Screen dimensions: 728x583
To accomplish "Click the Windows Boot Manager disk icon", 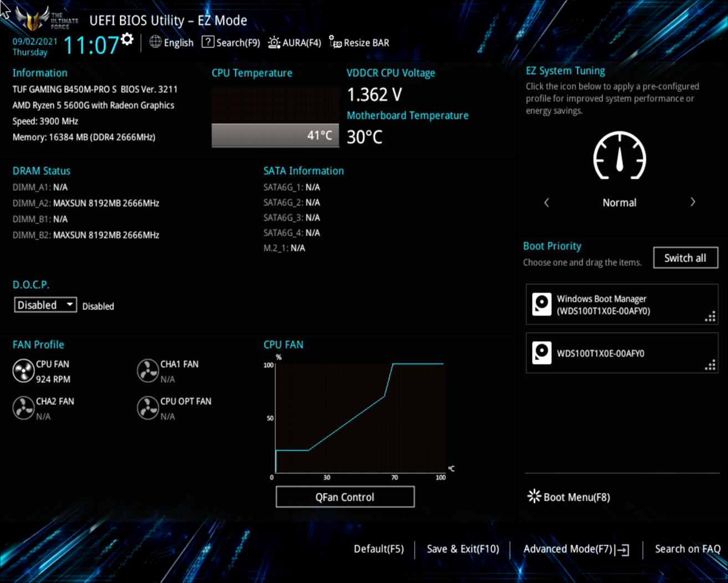I will coord(542,305).
